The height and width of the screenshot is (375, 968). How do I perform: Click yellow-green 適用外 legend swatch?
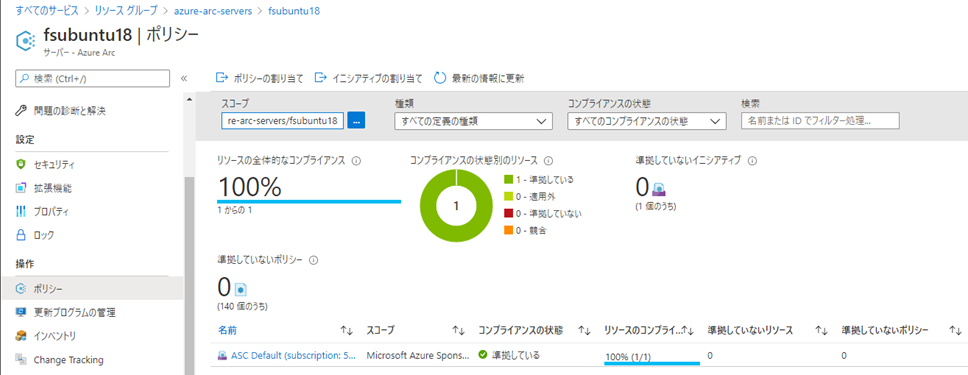[x=509, y=196]
